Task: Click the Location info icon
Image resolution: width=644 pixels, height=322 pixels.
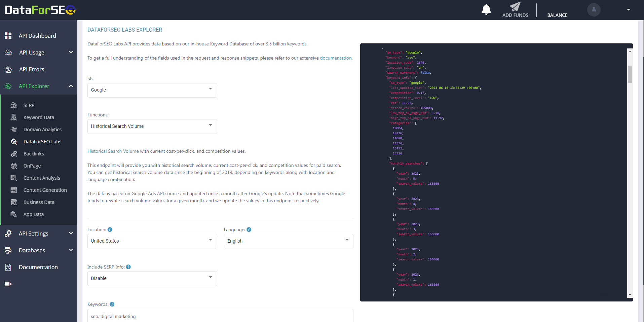Action: tap(110, 229)
